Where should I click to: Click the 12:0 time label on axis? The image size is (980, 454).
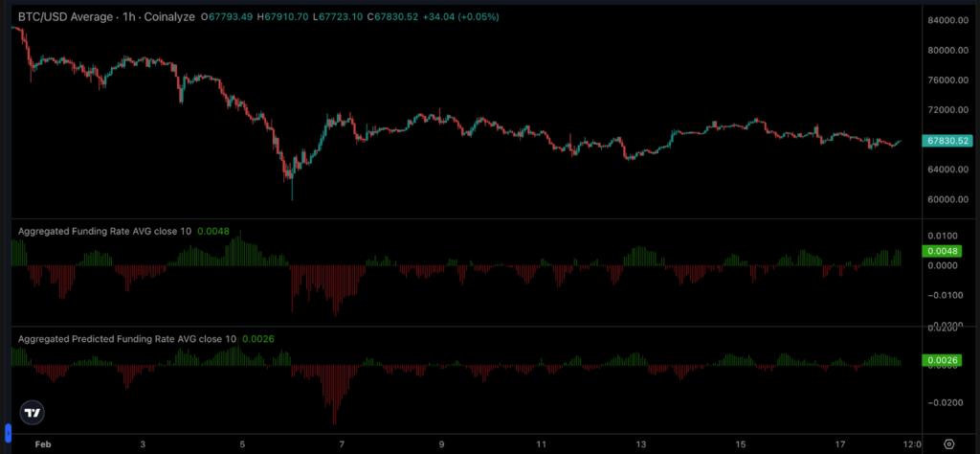pos(913,444)
